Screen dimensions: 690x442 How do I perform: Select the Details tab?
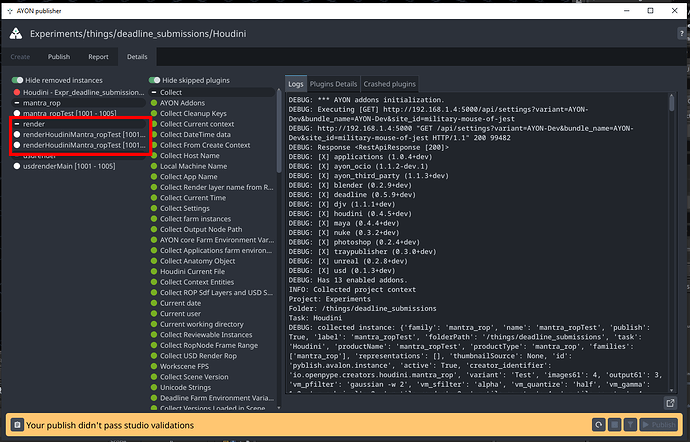[137, 57]
